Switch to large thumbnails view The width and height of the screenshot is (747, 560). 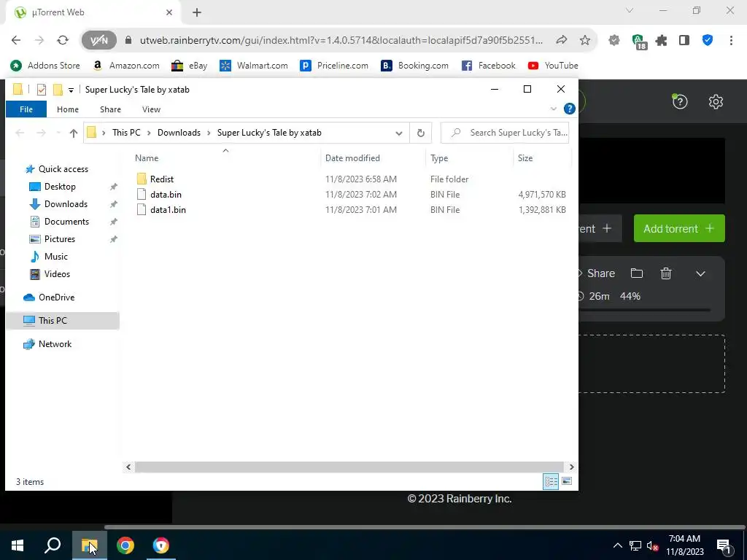click(x=566, y=481)
